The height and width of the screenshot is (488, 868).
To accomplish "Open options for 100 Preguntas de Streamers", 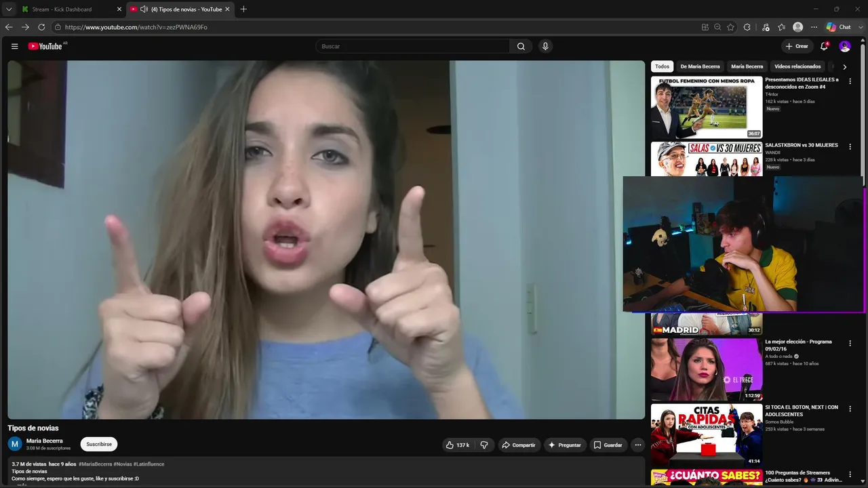I will 850,474.
